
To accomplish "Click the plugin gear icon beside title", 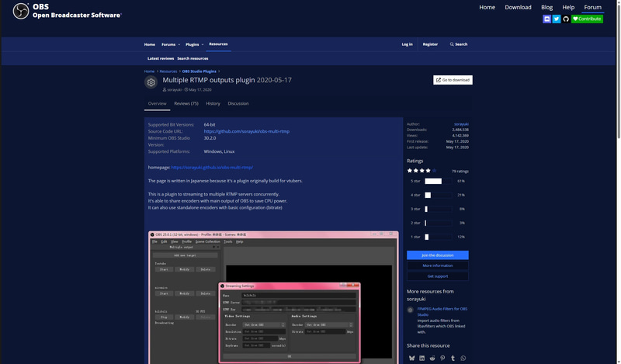I will click(x=151, y=82).
